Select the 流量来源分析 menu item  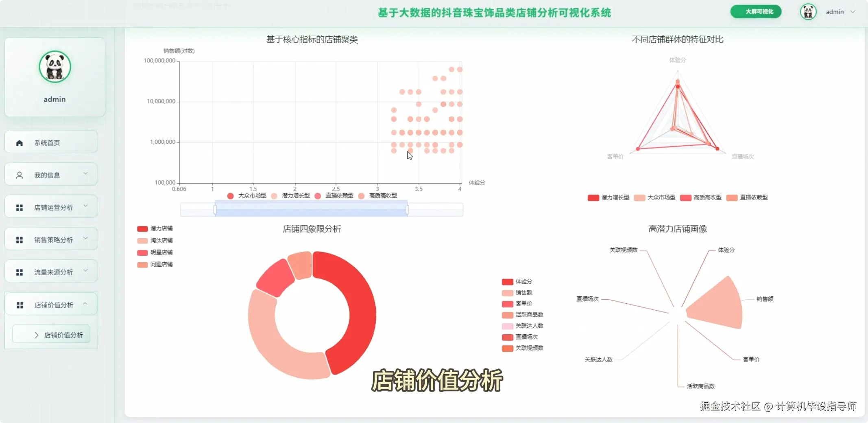pos(51,271)
